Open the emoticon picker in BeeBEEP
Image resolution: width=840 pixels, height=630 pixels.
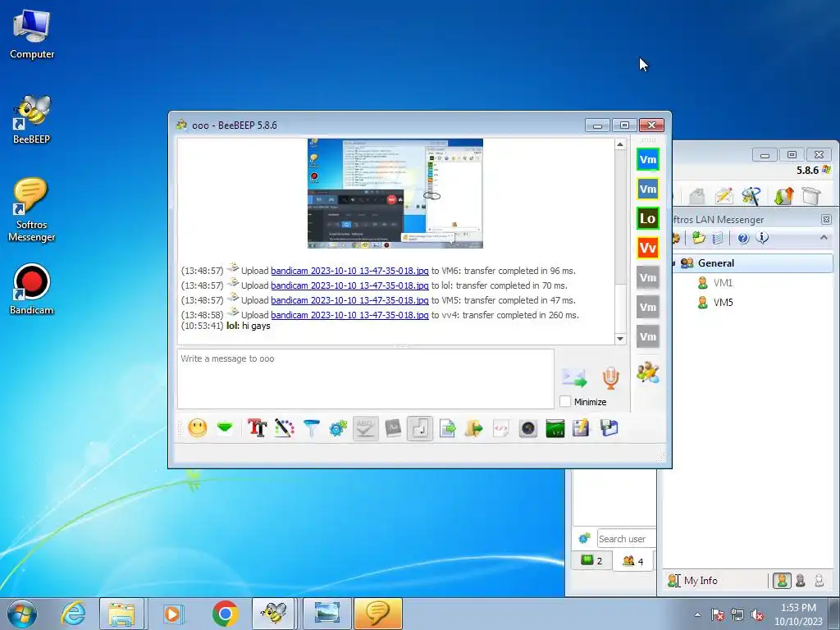click(x=198, y=428)
